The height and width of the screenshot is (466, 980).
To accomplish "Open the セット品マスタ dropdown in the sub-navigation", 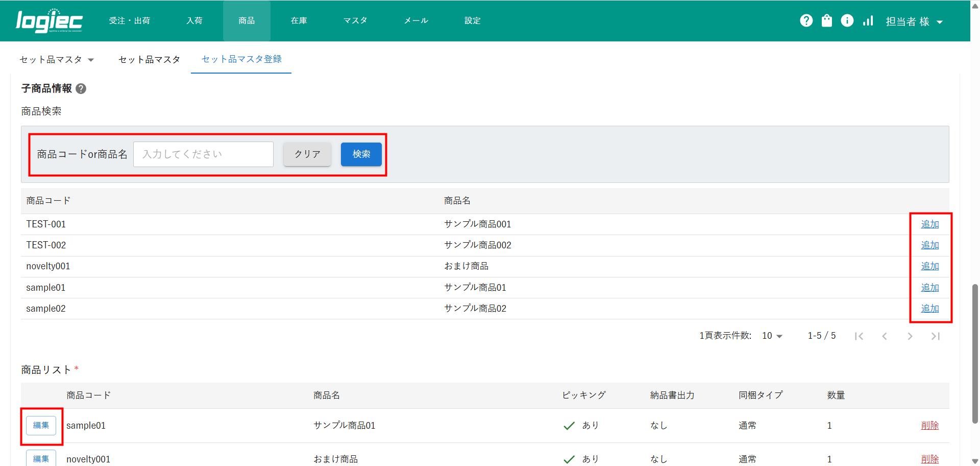I will coord(57,60).
